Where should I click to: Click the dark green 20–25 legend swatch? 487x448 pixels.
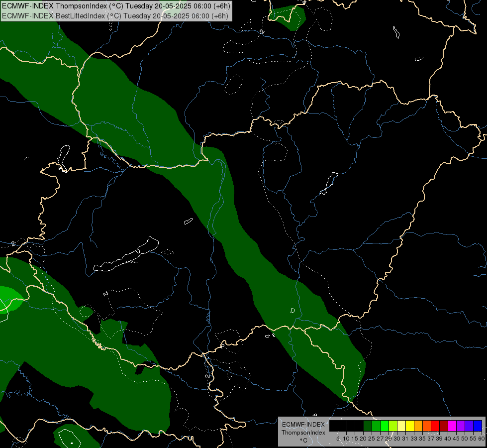coord(368,426)
